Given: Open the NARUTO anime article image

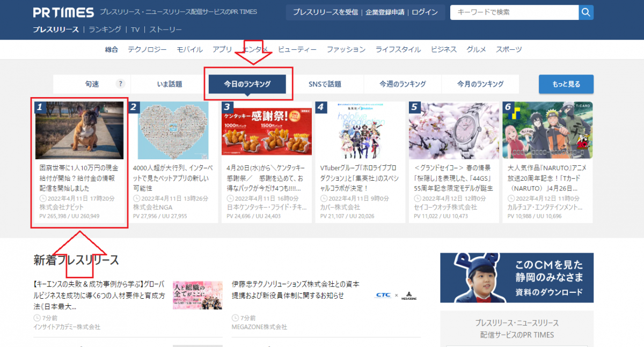Looking at the screenshot, I should pos(547,130).
